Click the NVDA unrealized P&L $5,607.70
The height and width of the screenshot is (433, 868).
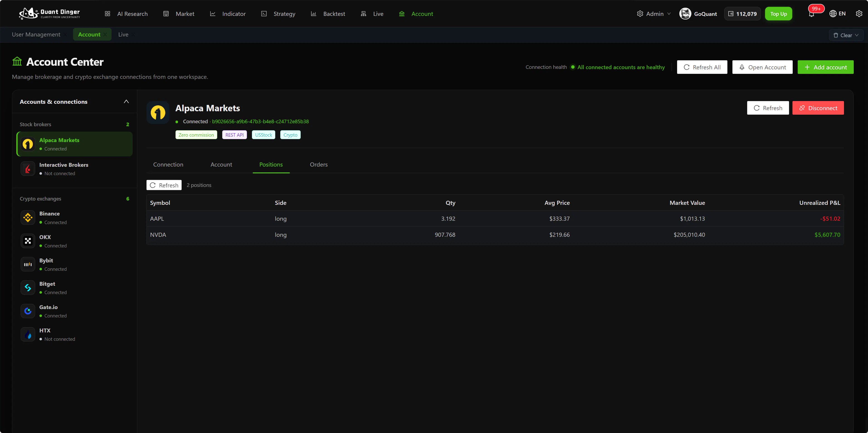(x=827, y=235)
